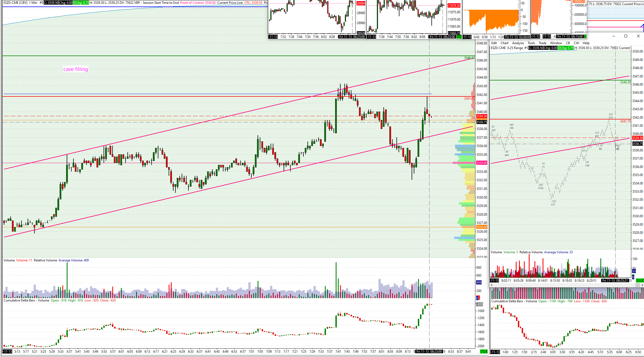This screenshot has height=357, width=644.
Task: Click the left scroll arrow under range chart
Action: point(492,285)
